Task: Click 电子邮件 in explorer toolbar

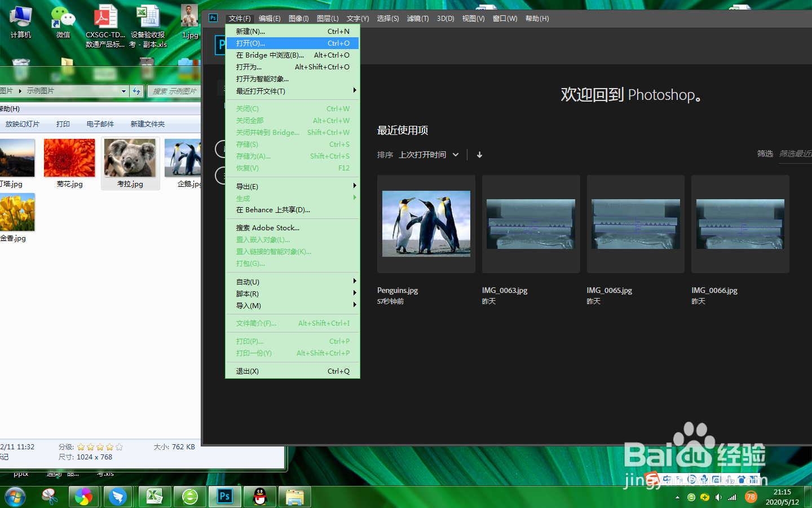Action: [x=100, y=124]
